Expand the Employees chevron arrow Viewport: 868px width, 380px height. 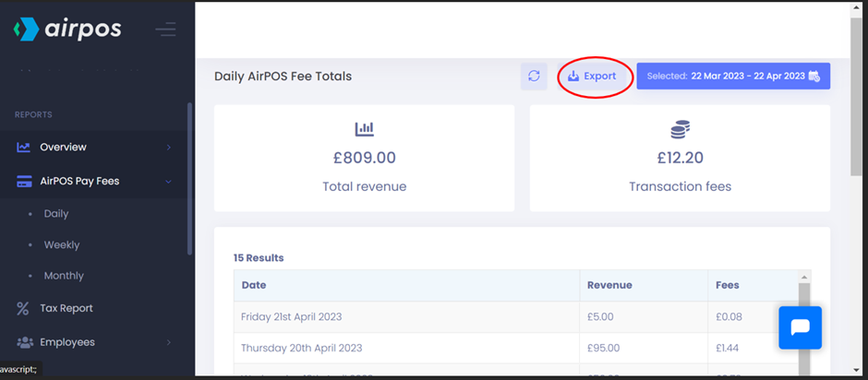point(169,342)
